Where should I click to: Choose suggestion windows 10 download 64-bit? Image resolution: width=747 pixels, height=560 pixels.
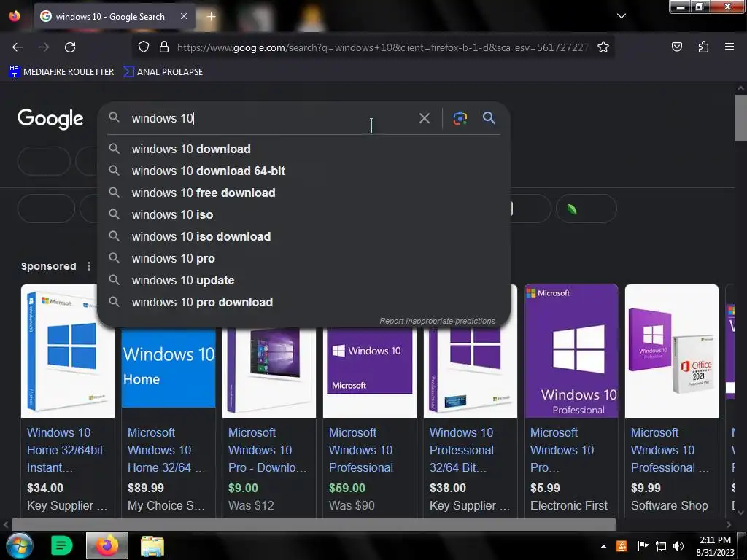click(x=304, y=171)
